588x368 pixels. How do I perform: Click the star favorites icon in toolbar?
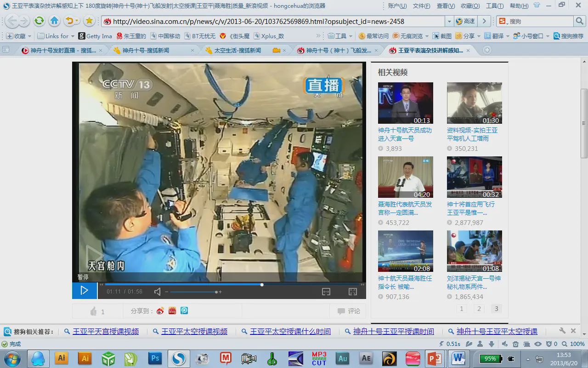coord(89,21)
